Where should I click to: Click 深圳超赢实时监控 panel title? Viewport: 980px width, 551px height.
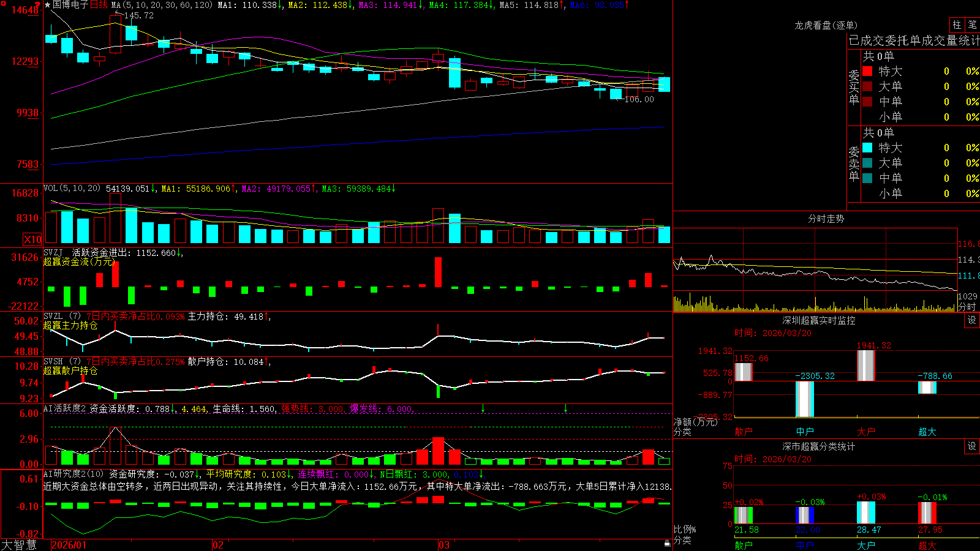point(819,320)
